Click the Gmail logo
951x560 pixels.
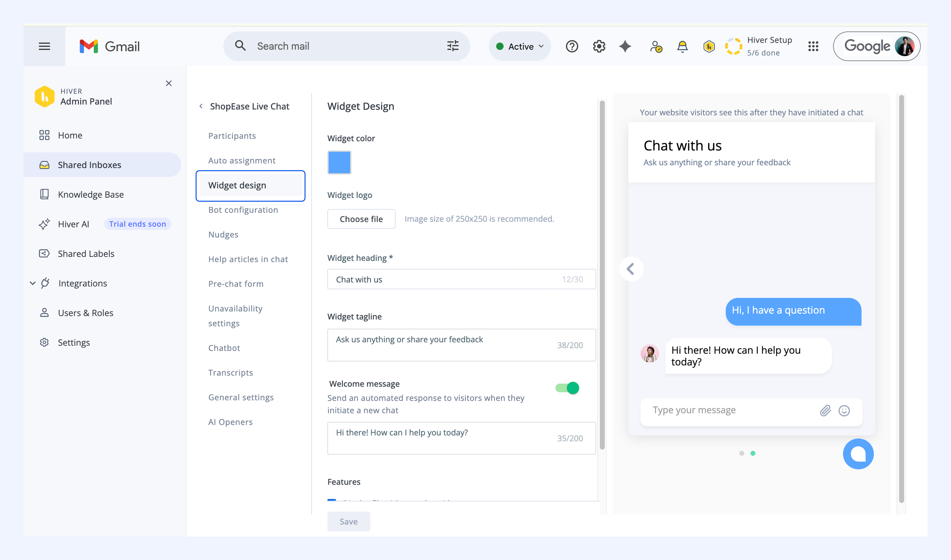click(110, 47)
